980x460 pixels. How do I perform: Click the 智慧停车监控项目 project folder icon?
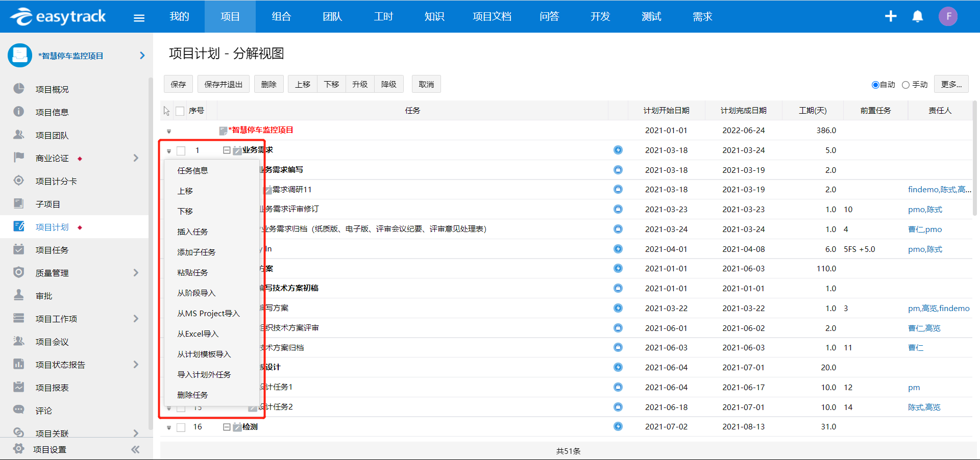click(20, 55)
